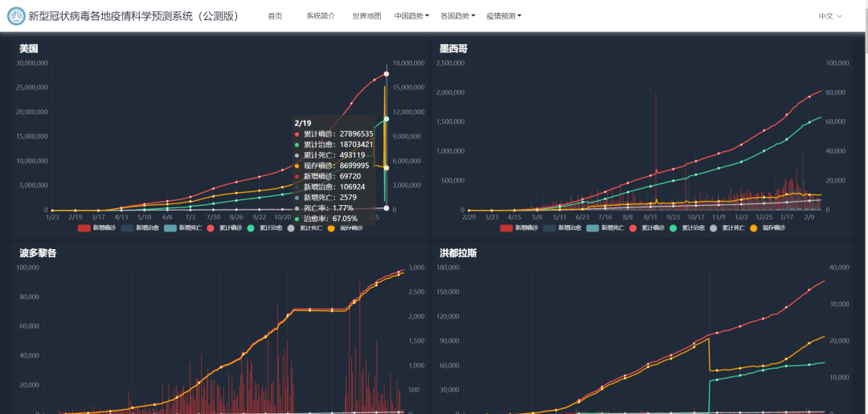Viewport: 868px width, 414px height.
Task: Go to the 世界地图 page
Action: (x=366, y=16)
